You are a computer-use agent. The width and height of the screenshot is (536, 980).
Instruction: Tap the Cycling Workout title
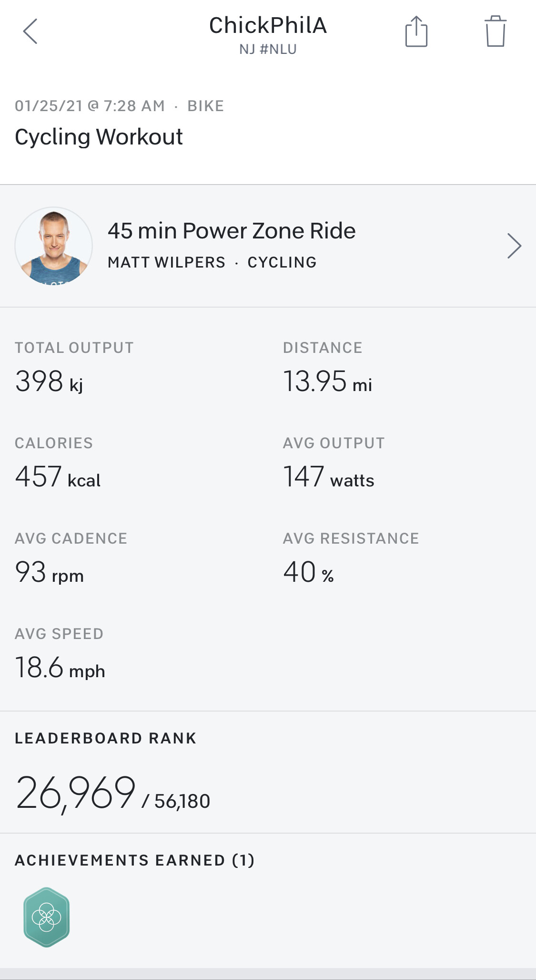point(99,137)
